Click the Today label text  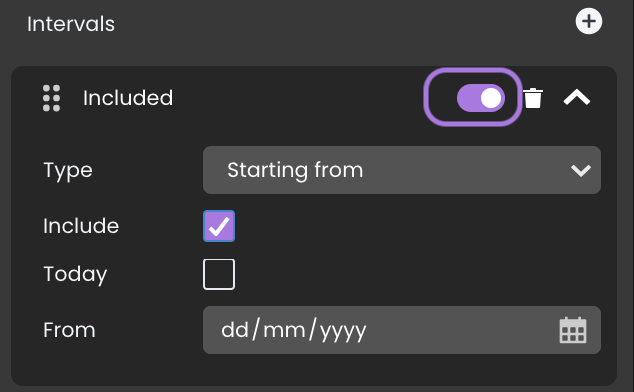(75, 275)
